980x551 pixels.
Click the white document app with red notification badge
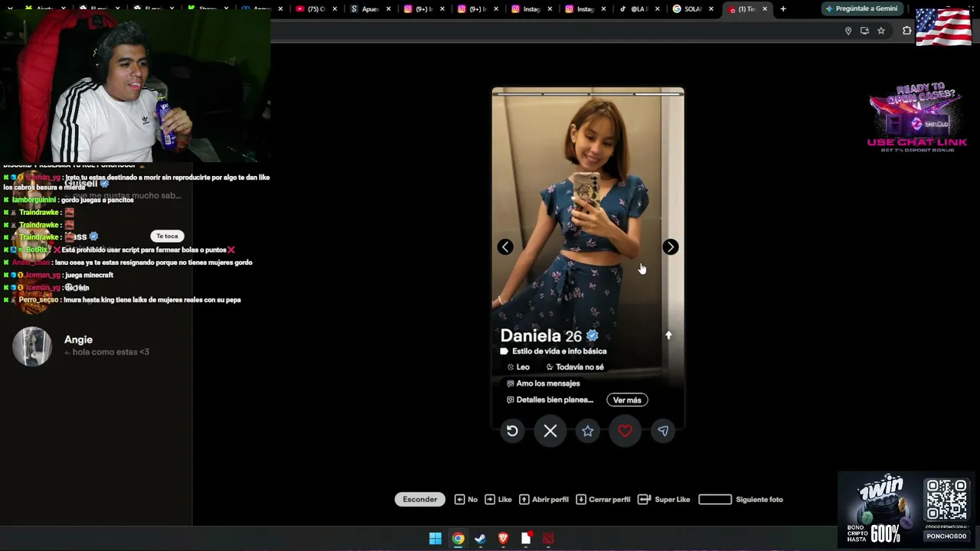[x=526, y=539]
